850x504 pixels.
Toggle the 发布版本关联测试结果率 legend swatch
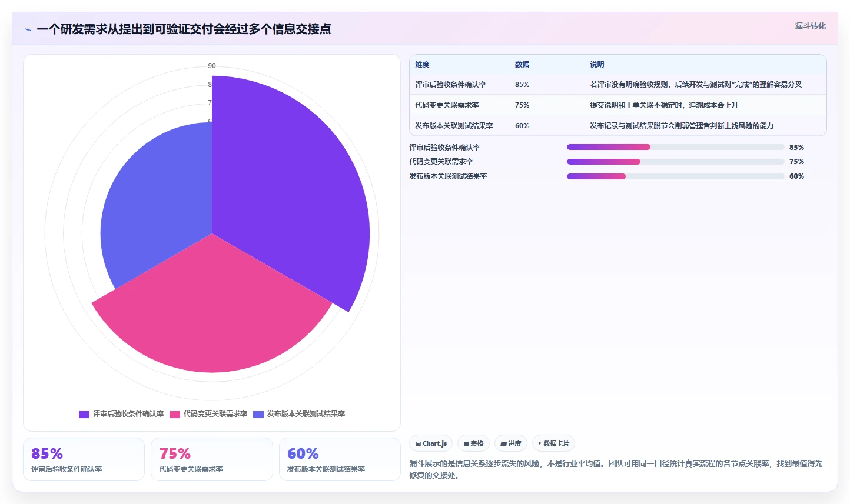[258, 414]
